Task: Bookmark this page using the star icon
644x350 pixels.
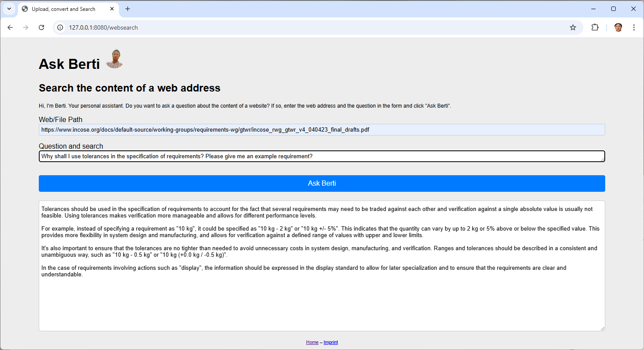Action: (x=573, y=27)
